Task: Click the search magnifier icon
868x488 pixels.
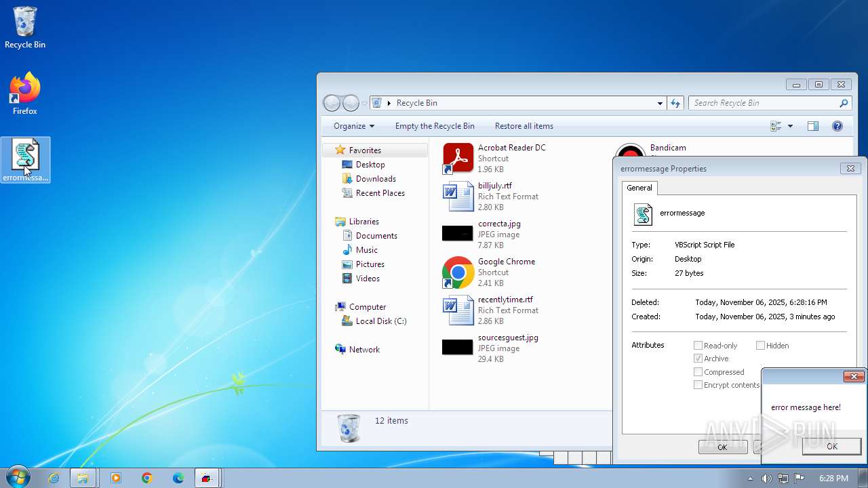Action: pyautogui.click(x=844, y=103)
